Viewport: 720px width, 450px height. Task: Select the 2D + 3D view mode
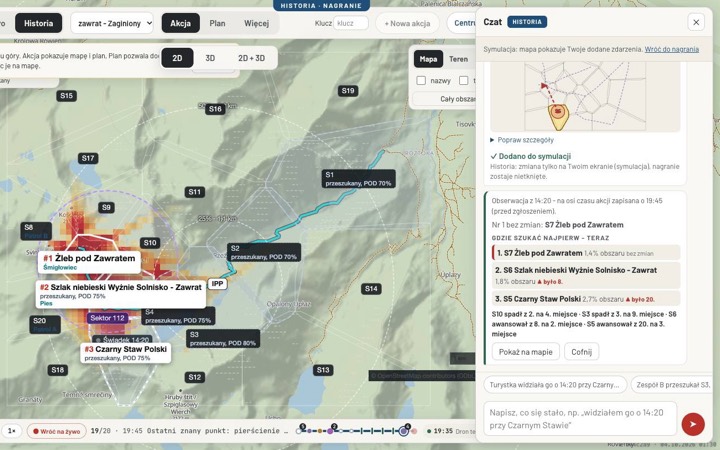click(251, 58)
